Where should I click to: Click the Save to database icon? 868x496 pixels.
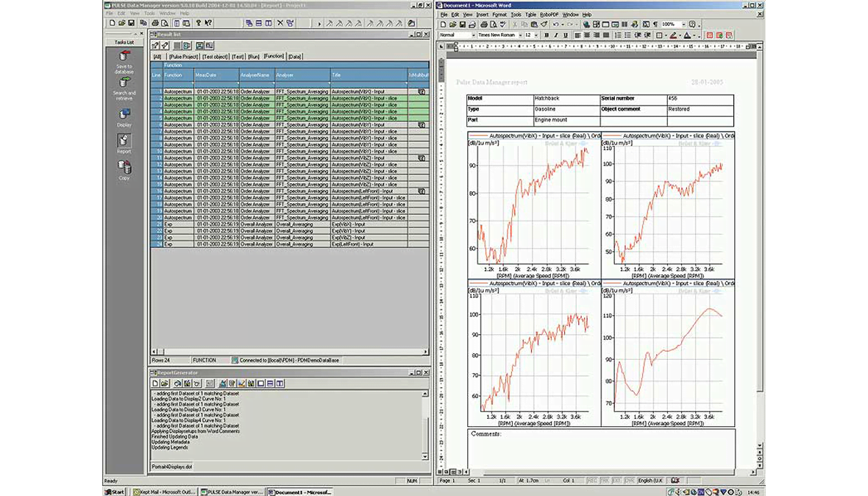125,55
